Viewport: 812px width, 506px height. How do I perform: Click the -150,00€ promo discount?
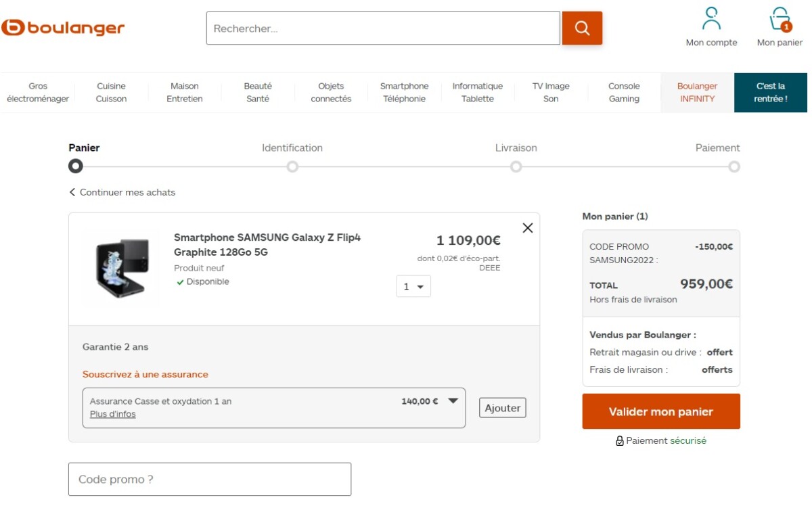(x=714, y=247)
